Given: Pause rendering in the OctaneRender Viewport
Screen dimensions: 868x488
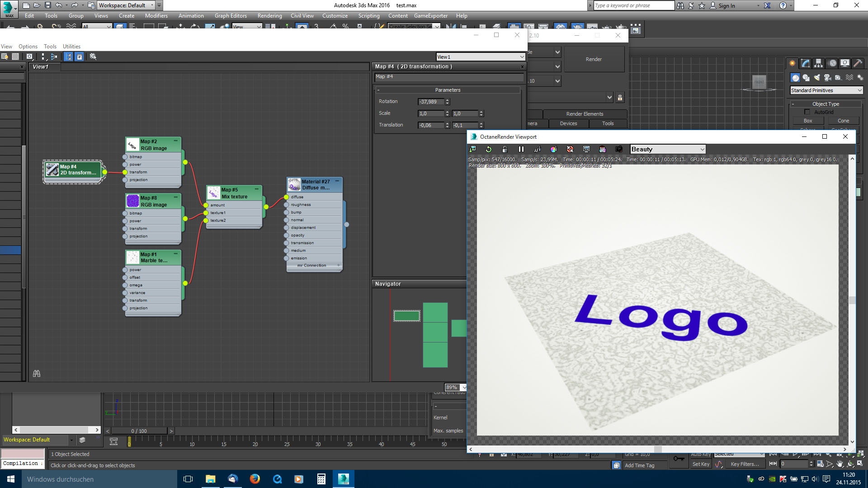Looking at the screenshot, I should [521, 149].
